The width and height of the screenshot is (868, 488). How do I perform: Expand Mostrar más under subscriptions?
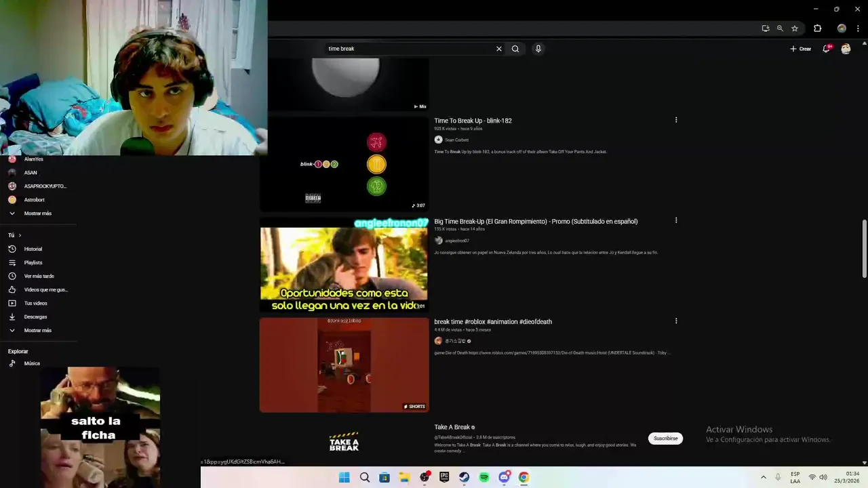pyautogui.click(x=38, y=213)
